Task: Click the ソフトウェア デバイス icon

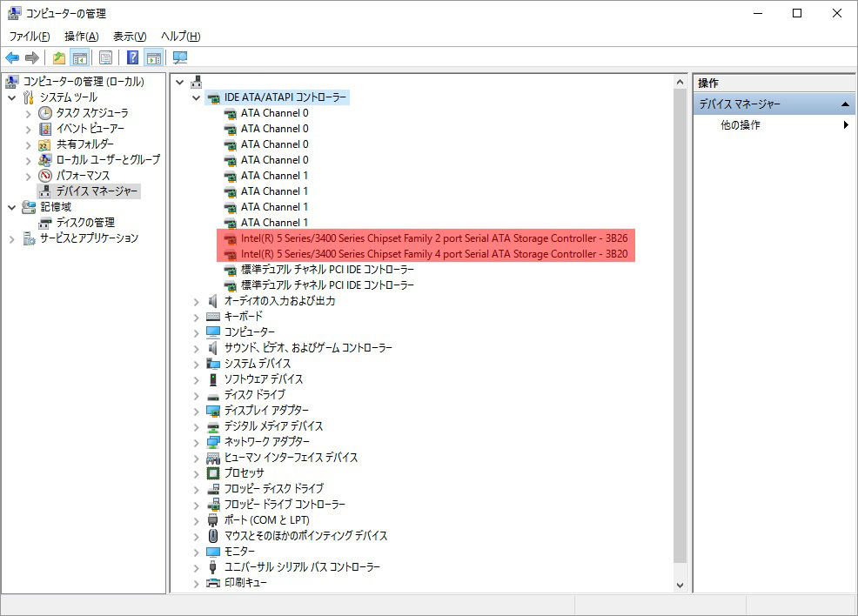Action: click(213, 379)
